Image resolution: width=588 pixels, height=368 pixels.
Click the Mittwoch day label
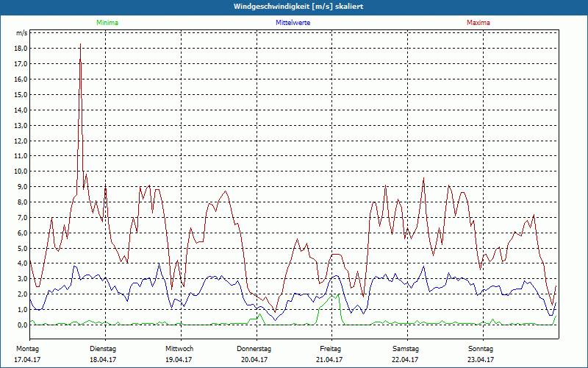click(179, 349)
